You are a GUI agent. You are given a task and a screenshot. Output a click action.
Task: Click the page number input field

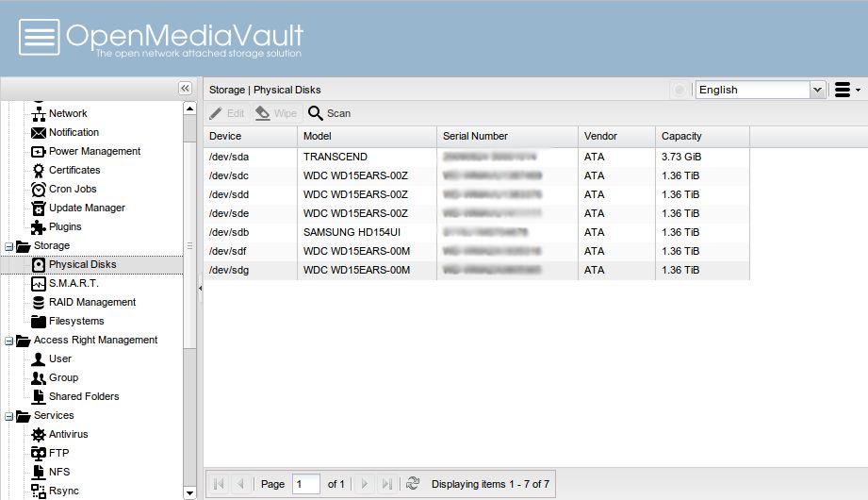coord(306,484)
